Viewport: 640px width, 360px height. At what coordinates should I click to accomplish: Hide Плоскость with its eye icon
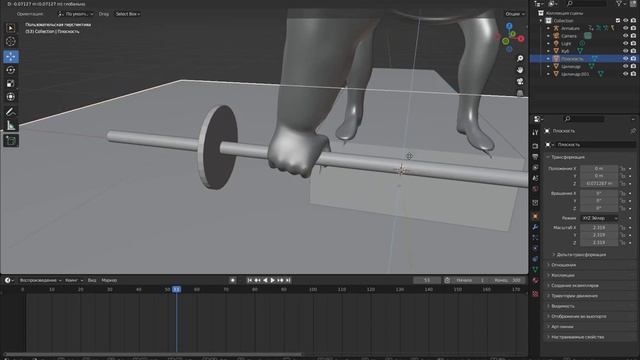coord(625,59)
